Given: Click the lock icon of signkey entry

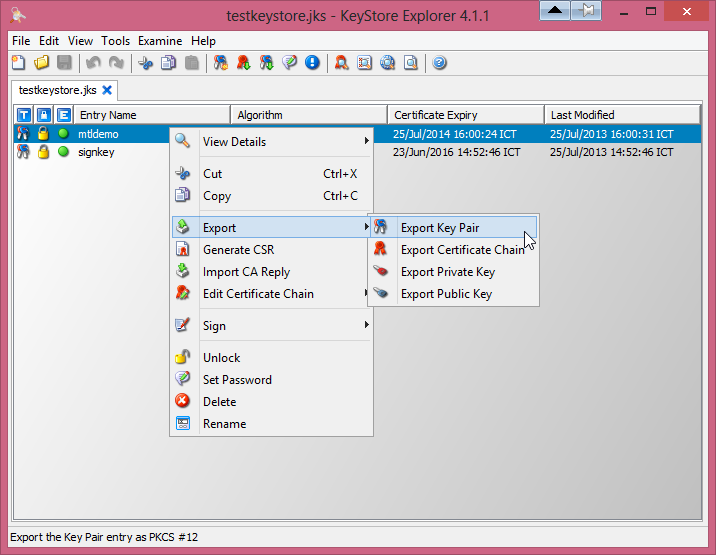Looking at the screenshot, I should (43, 152).
